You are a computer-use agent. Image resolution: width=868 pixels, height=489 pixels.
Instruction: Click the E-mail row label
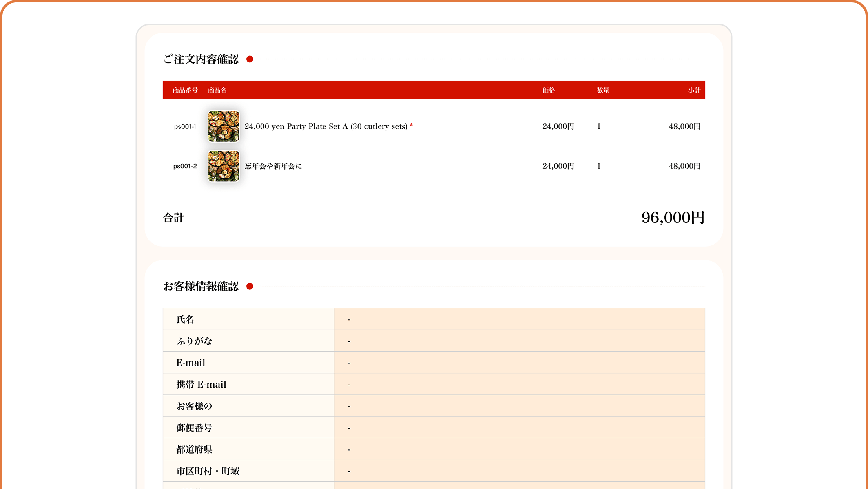(x=190, y=363)
